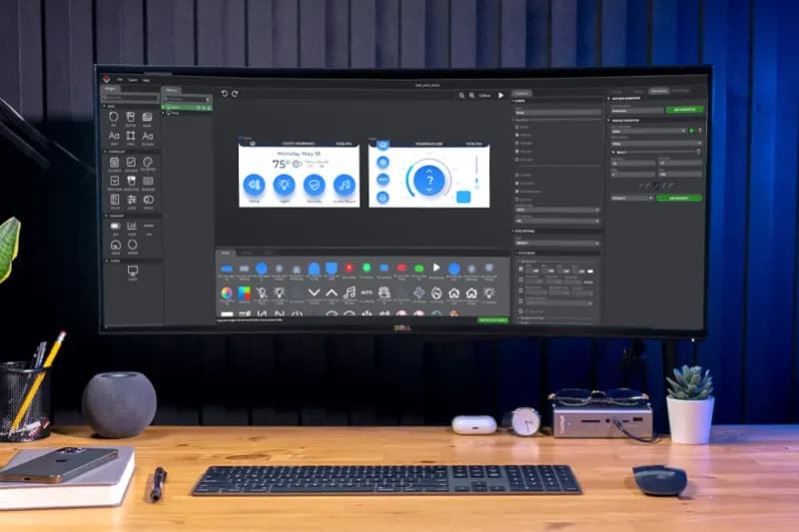Open the File menu in the menu bar
This screenshot has height=532, width=799.
(120, 80)
